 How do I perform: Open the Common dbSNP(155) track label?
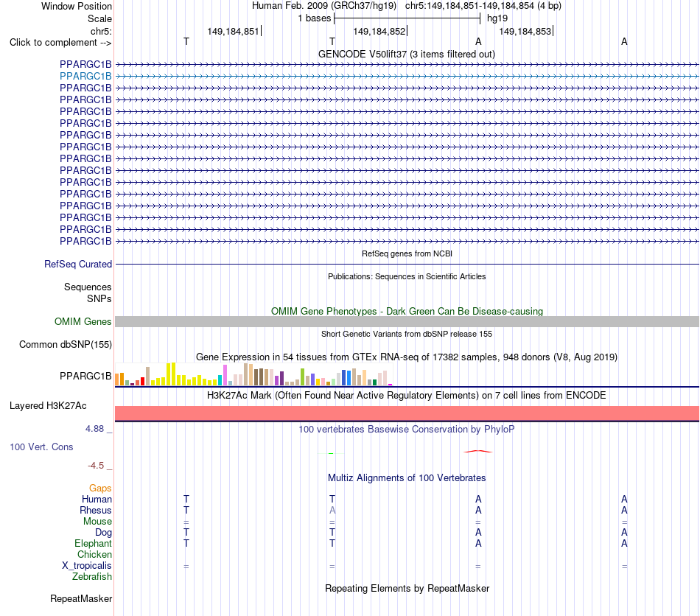click(x=65, y=345)
